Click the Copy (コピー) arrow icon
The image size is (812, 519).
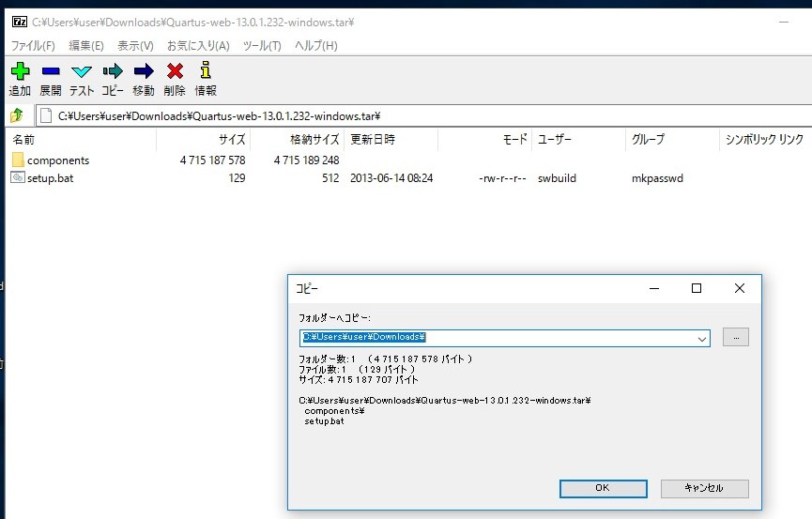[x=113, y=70]
